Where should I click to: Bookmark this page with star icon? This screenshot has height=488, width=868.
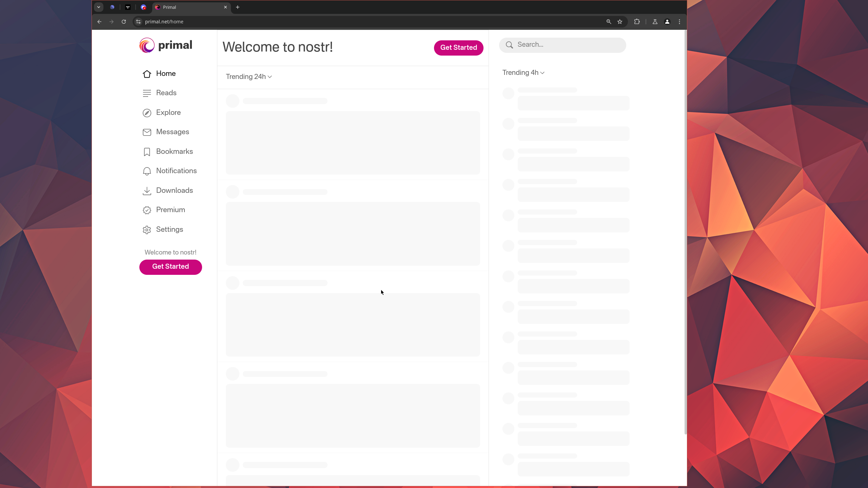point(620,22)
